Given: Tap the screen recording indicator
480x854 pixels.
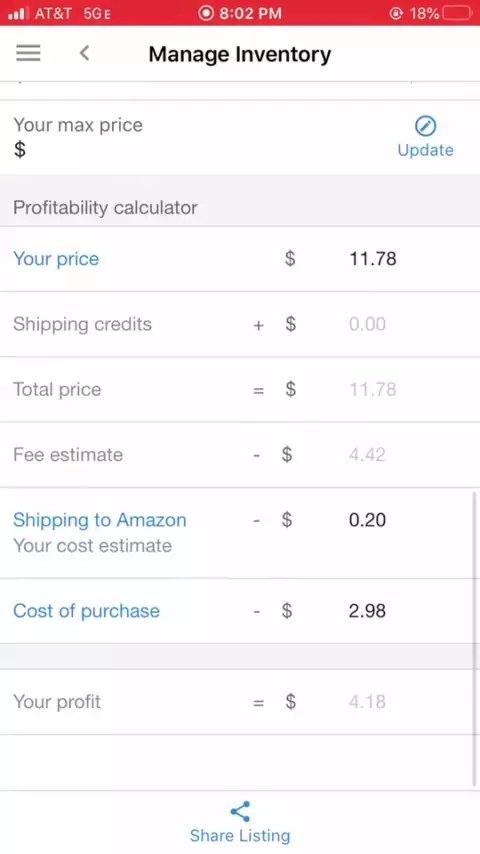Looking at the screenshot, I should 206,13.
